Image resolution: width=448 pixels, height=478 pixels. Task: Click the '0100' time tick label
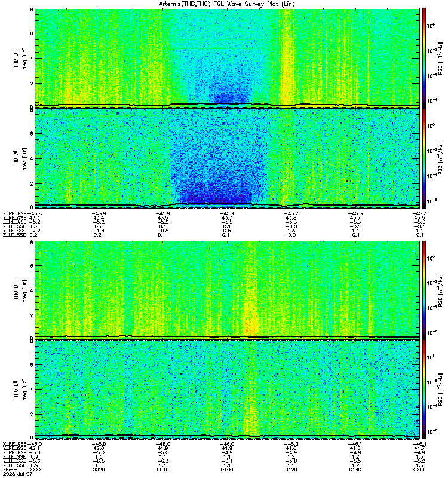(x=227, y=470)
